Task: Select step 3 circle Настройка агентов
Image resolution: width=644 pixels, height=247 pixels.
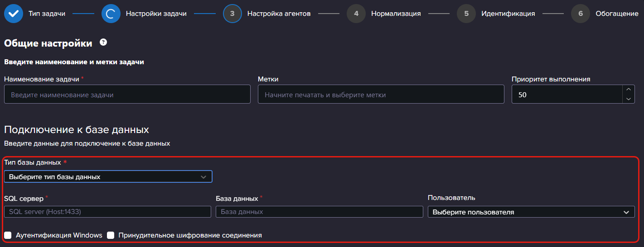Action: [x=232, y=14]
